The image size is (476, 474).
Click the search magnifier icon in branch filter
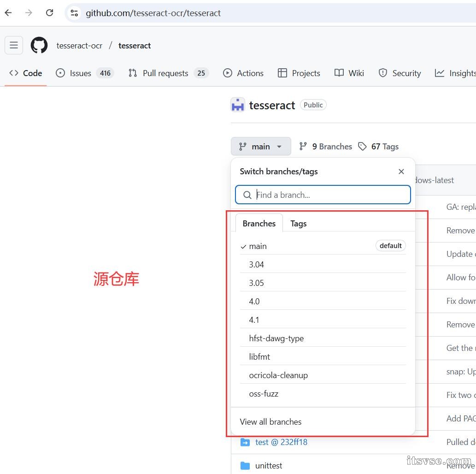point(247,195)
